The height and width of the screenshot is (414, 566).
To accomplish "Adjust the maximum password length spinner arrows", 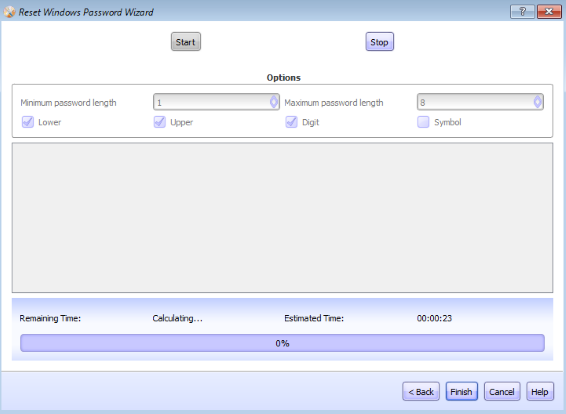I will (x=538, y=102).
